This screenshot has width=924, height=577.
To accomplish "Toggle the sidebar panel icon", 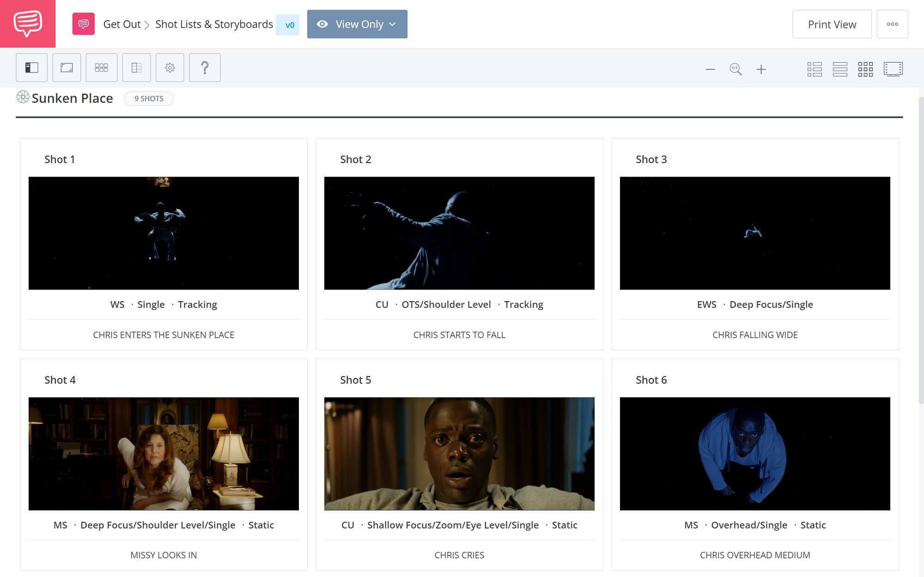I will click(x=31, y=67).
